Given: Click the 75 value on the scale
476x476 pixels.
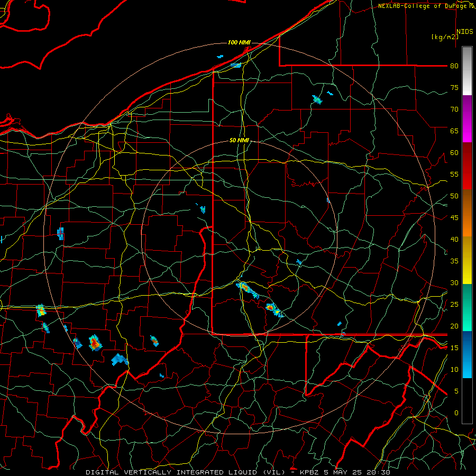Looking at the screenshot, I should [x=454, y=87].
